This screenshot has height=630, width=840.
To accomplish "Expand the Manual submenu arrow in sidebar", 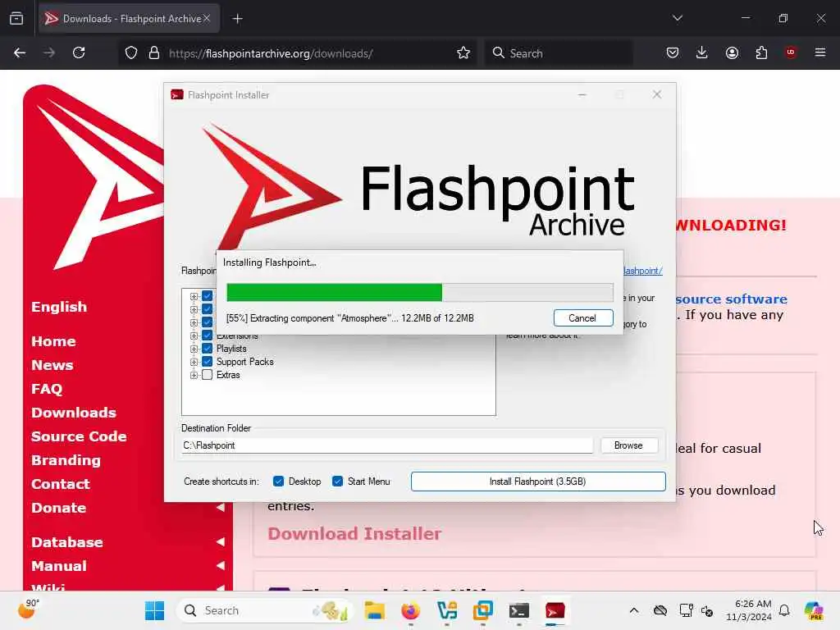I will pos(220,565).
